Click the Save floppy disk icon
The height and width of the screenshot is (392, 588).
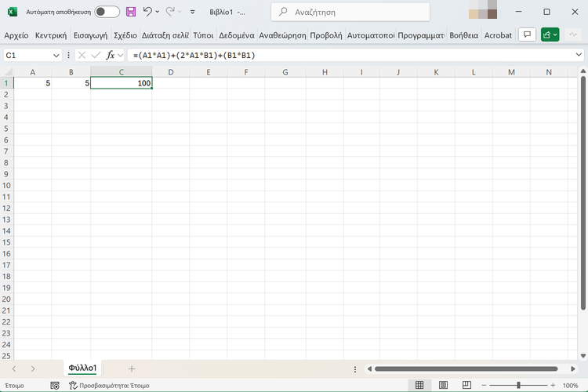coord(130,12)
